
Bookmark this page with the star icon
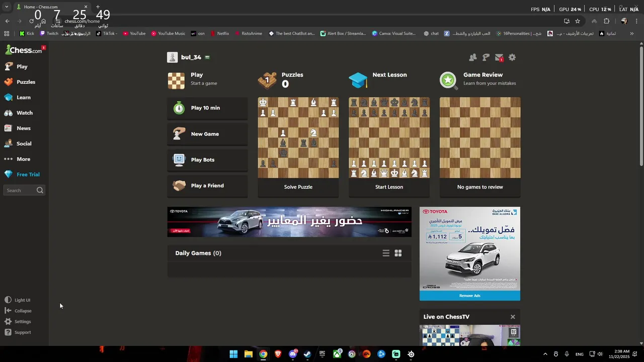578,21
